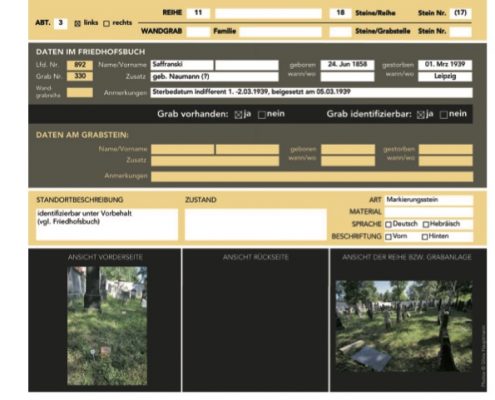Image resolution: width=495 pixels, height=400 pixels.
Task: Click the gestorben date field '01. Mrz 1939'
Action: 445,65
